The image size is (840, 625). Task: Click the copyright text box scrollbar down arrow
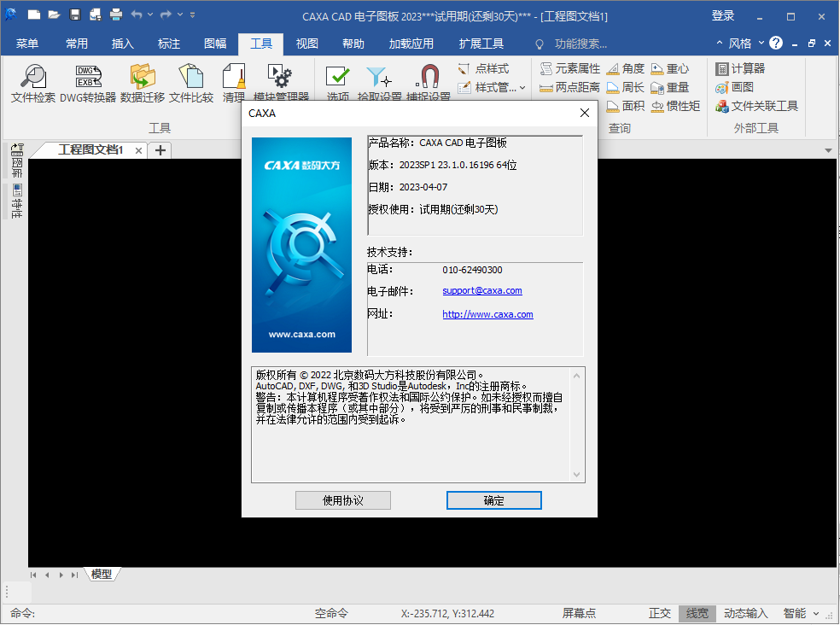(x=576, y=475)
